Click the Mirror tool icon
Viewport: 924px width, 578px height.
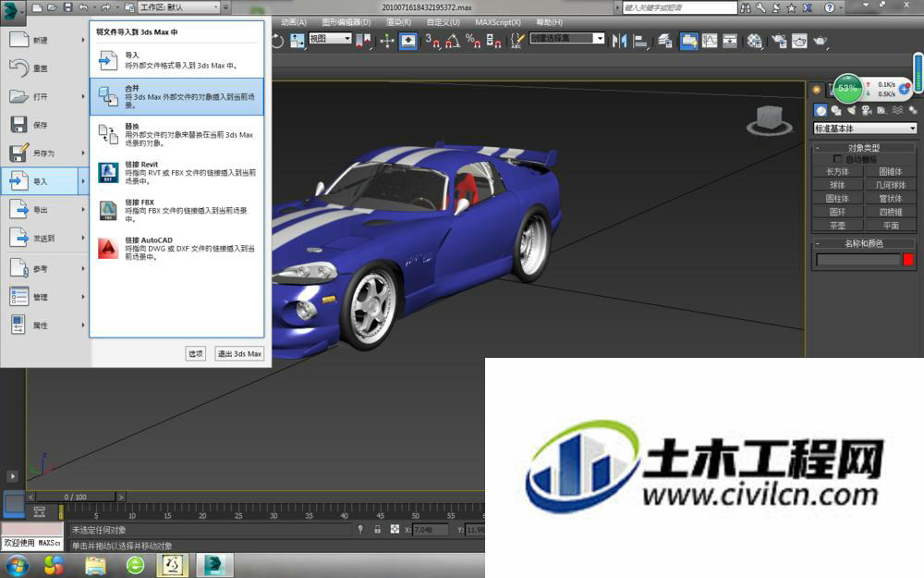point(619,41)
